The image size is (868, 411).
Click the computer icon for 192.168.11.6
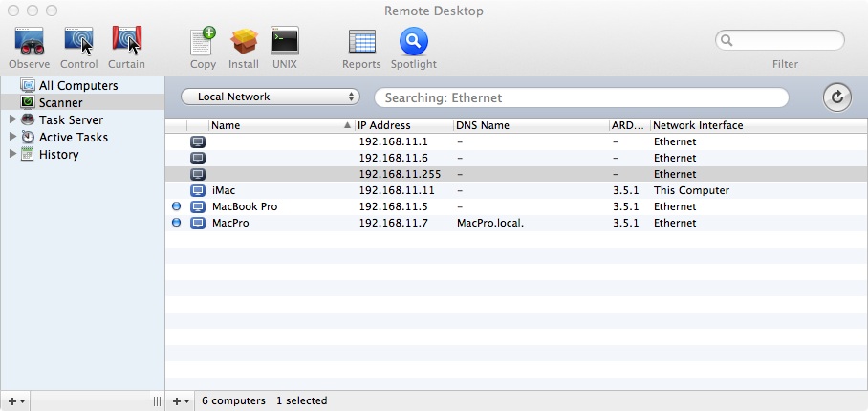click(198, 159)
